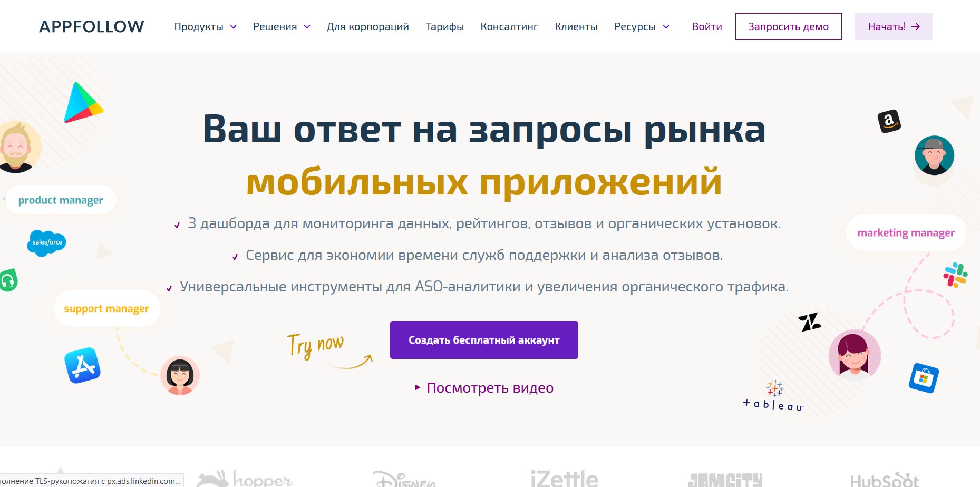Expand the Продукты dropdown menu
Screen dimensions: 980x487
click(205, 26)
